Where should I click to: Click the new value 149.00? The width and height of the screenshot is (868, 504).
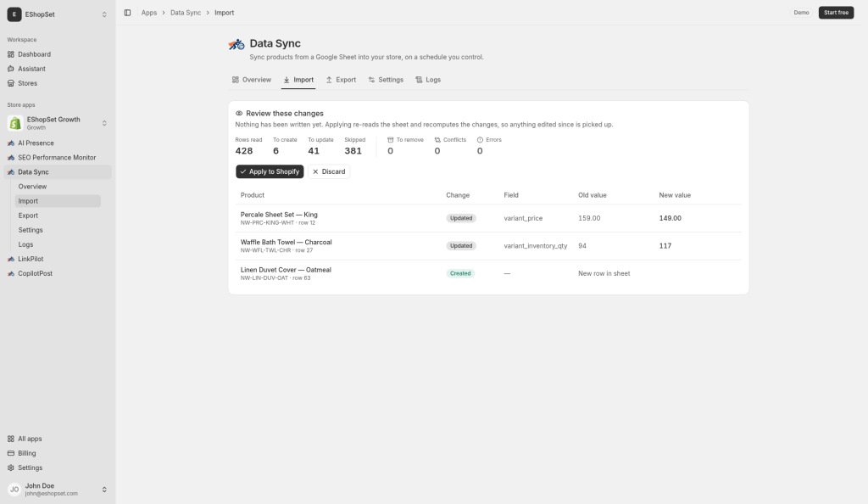point(670,218)
